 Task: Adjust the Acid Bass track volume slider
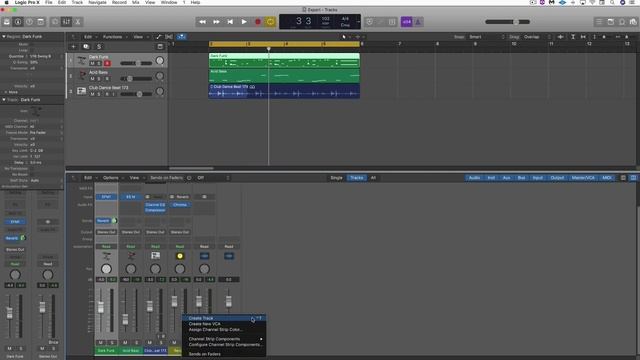coord(136,78)
